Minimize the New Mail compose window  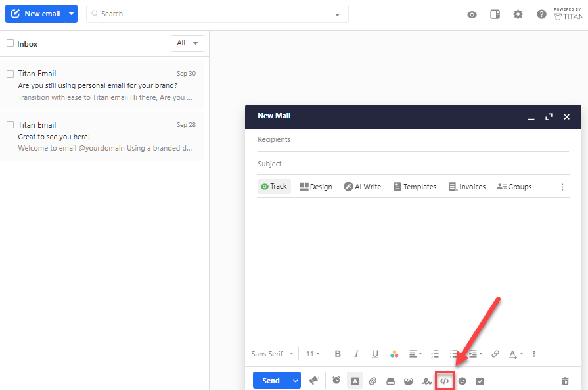click(531, 118)
